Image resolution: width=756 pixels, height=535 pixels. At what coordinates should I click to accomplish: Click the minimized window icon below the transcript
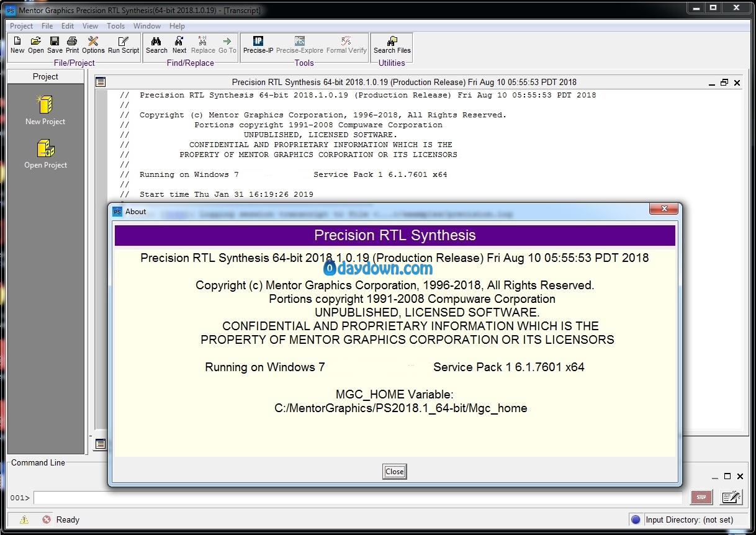tap(100, 444)
